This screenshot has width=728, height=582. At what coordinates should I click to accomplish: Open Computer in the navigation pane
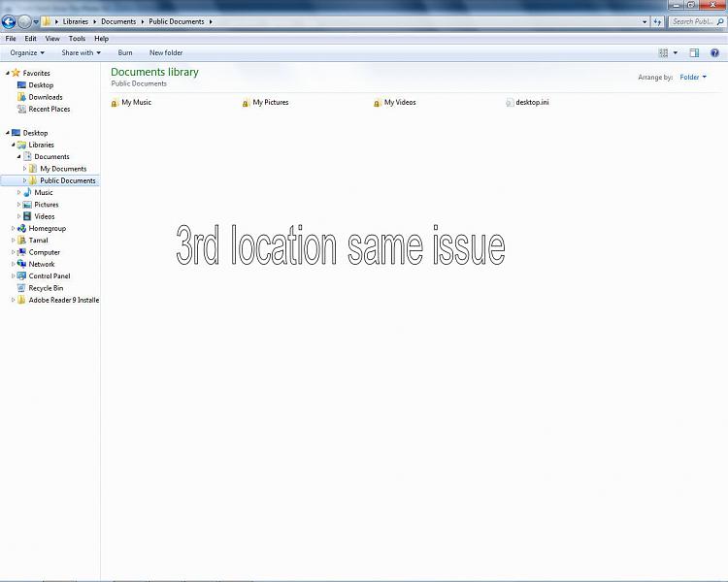pos(39,252)
